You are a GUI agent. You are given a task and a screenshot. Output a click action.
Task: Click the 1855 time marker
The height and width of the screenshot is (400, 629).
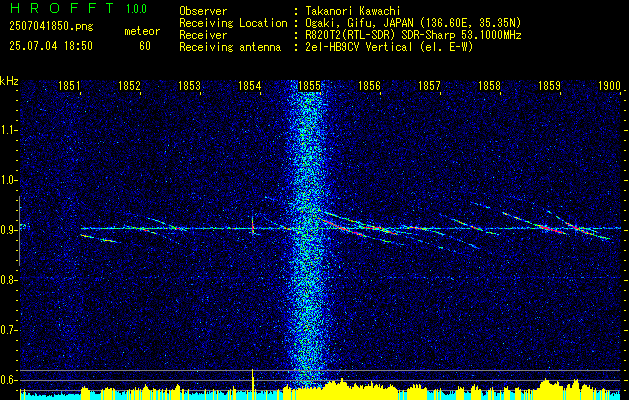coord(310,86)
